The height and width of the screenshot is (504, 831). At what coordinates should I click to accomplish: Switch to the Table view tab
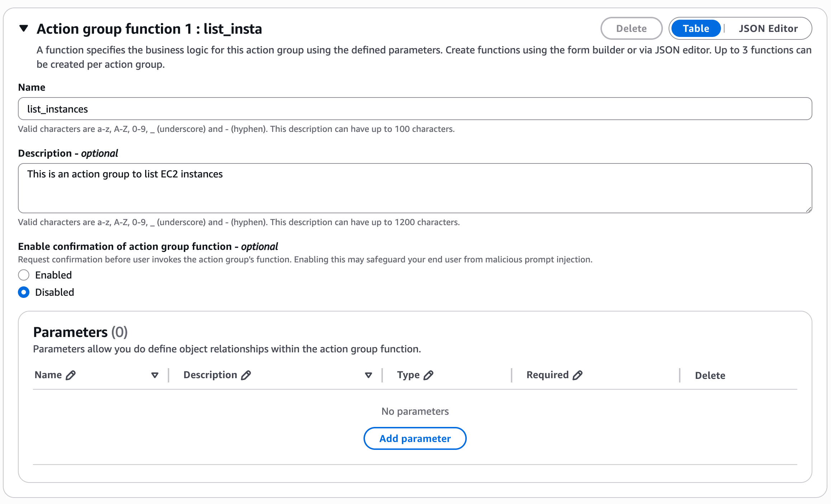695,28
